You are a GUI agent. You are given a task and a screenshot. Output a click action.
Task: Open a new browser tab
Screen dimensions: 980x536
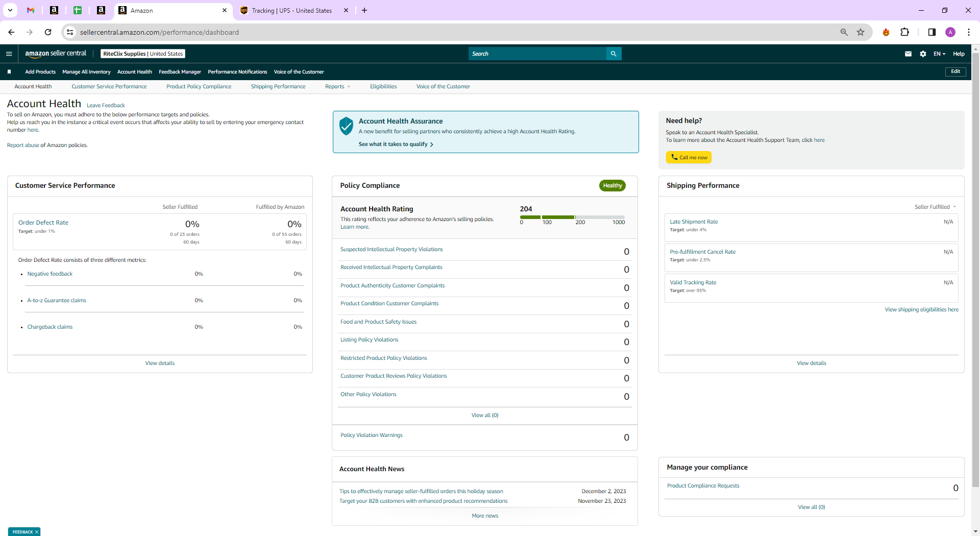[x=364, y=10]
